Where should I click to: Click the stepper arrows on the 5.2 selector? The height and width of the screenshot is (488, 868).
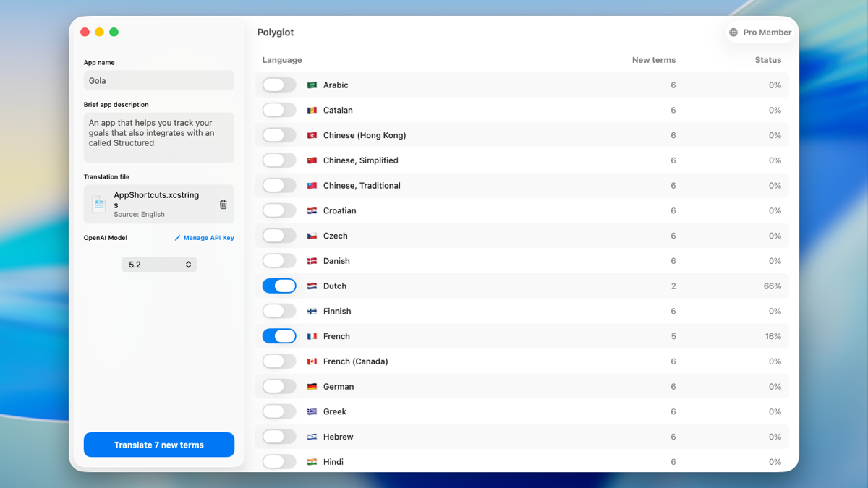coord(188,264)
